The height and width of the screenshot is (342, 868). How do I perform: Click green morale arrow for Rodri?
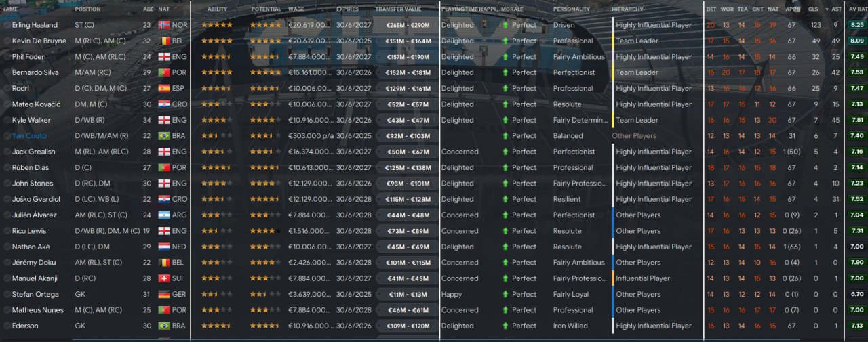[x=505, y=88]
